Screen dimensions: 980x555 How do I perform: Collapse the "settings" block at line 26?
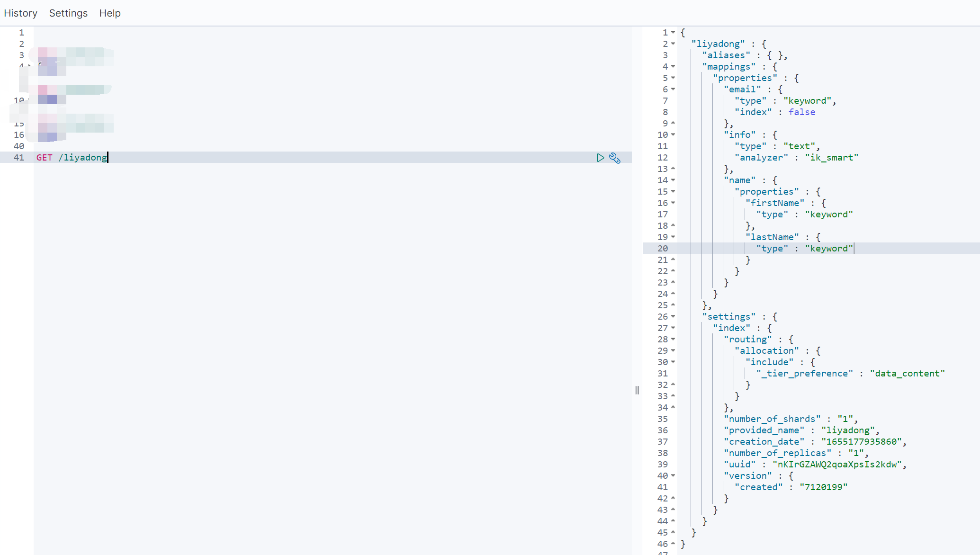click(x=673, y=316)
